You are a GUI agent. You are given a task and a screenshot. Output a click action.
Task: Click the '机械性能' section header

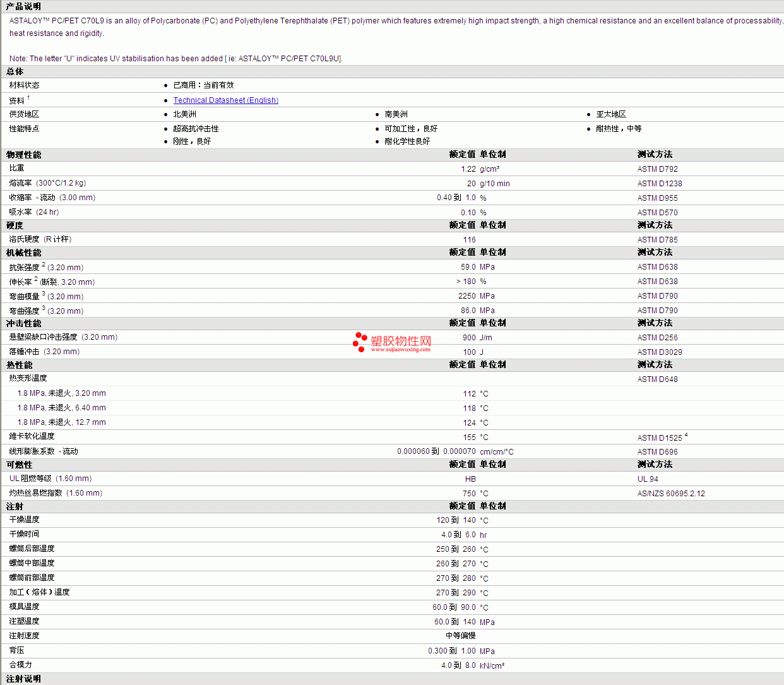[24, 253]
